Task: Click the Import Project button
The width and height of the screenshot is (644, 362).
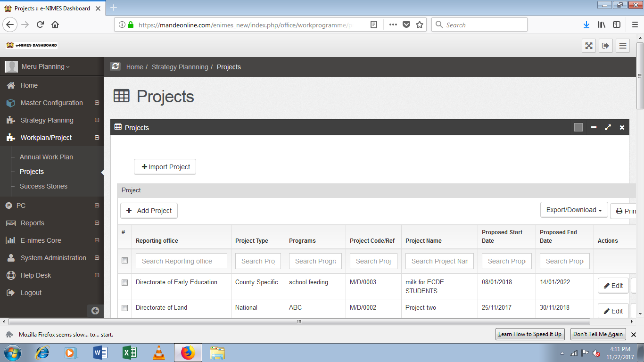Action: 165,167
